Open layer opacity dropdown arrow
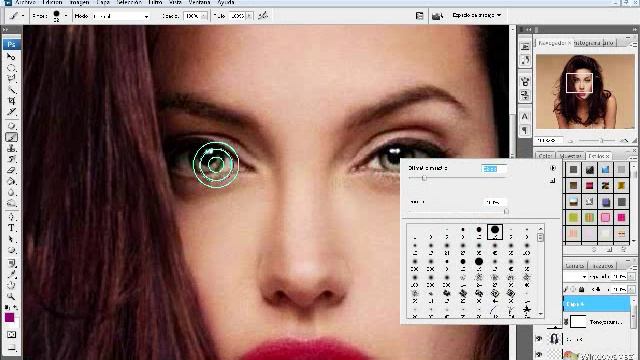The image size is (640, 360). click(x=631, y=277)
